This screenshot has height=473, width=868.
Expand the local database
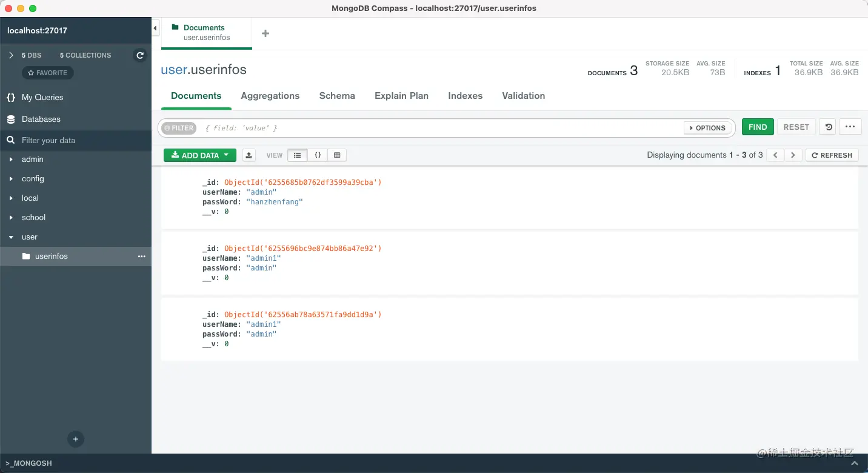[x=11, y=198]
